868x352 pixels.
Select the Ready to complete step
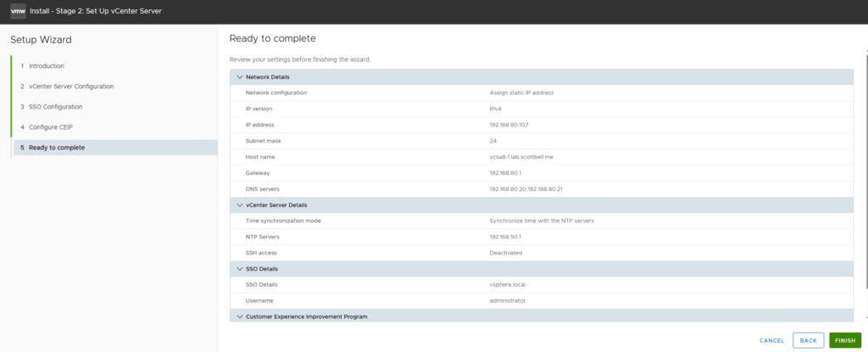tap(56, 148)
